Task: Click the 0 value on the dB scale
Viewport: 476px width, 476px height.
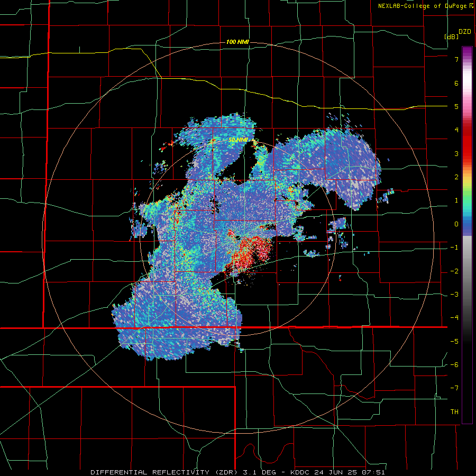Action: (x=456, y=224)
